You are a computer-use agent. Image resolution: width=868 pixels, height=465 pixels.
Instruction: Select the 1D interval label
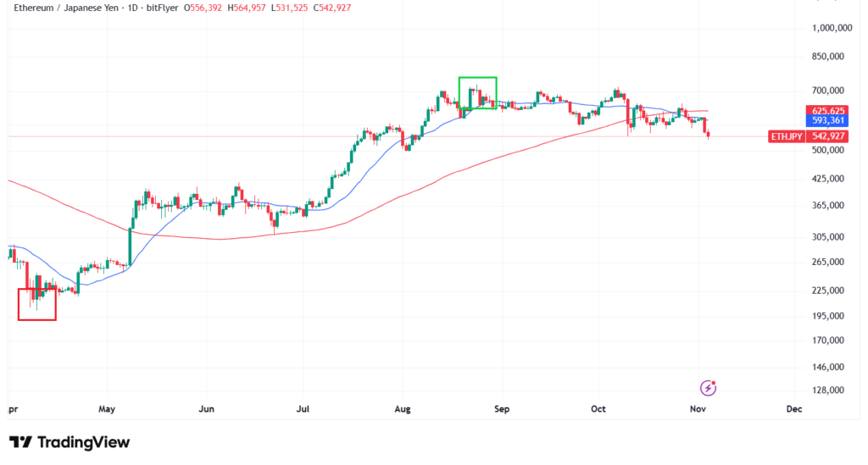(134, 8)
